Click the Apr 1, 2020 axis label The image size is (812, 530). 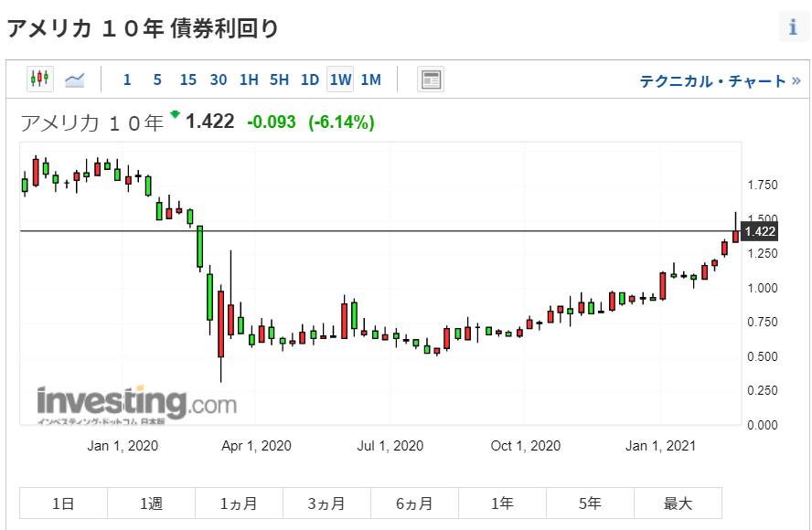[256, 446]
